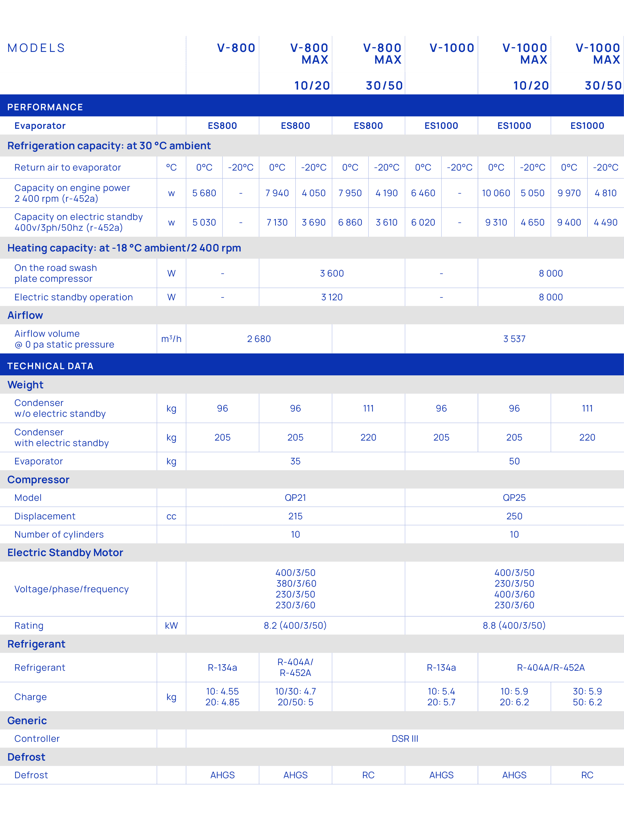The height and width of the screenshot is (840, 624).
Task: Click the V-1000 column header without MAX
Action: click(x=452, y=48)
